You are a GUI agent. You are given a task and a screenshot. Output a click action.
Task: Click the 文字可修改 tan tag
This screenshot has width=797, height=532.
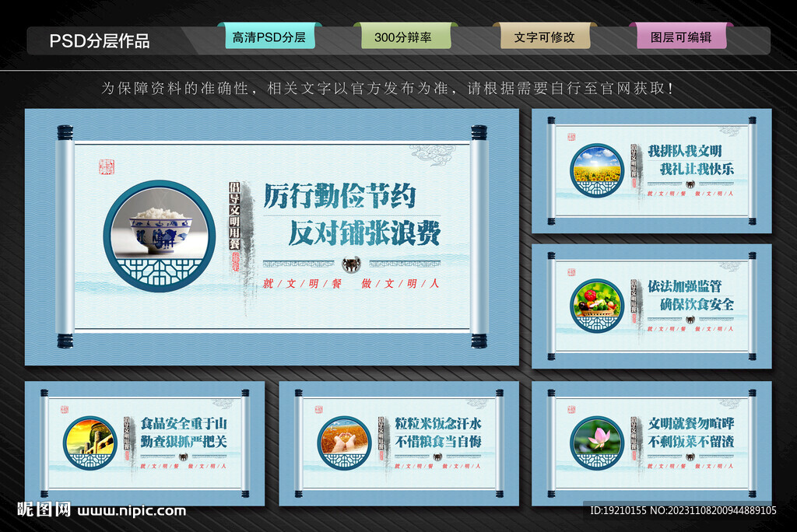(545, 37)
